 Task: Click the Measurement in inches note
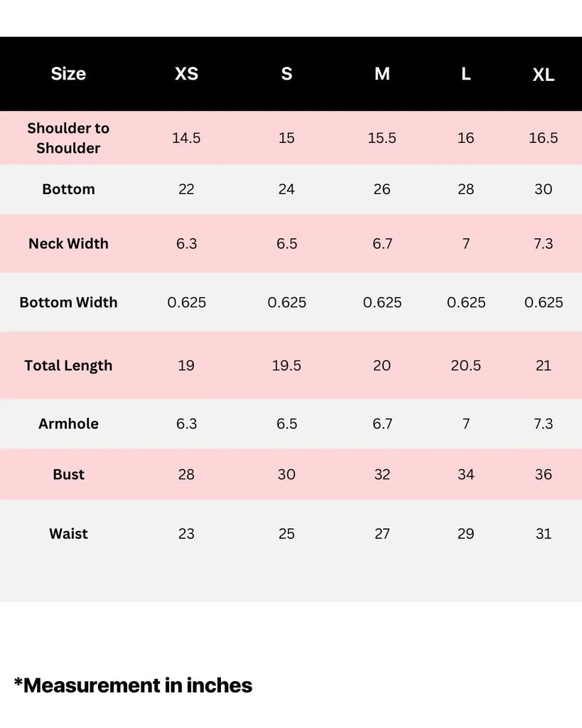click(134, 685)
